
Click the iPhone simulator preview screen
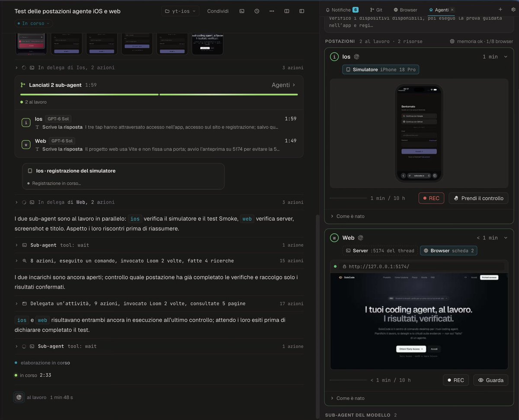click(419, 133)
